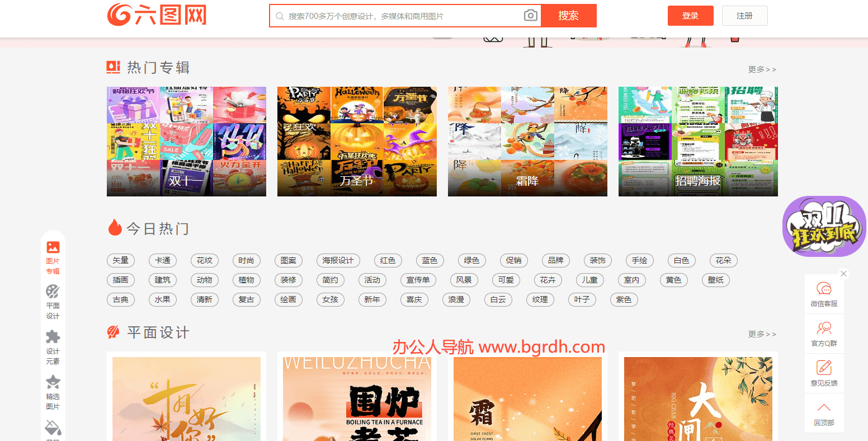Click the 注册 register button

(744, 16)
